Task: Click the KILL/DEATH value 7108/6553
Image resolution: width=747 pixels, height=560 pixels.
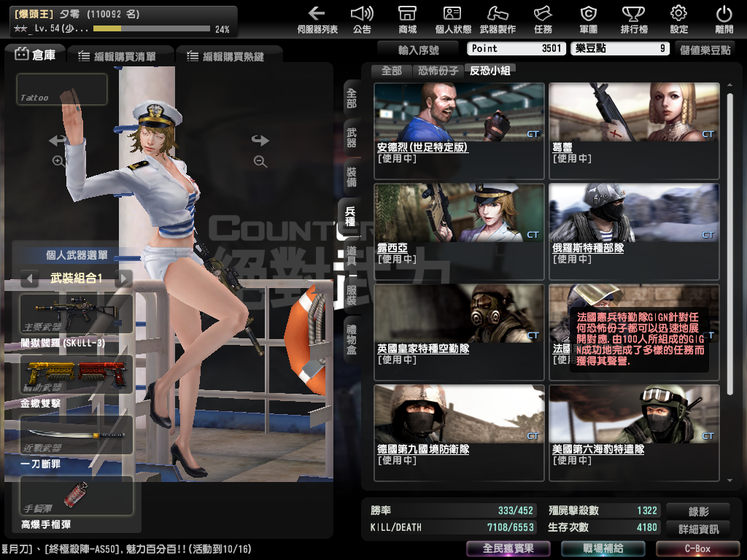Action: 510,527
